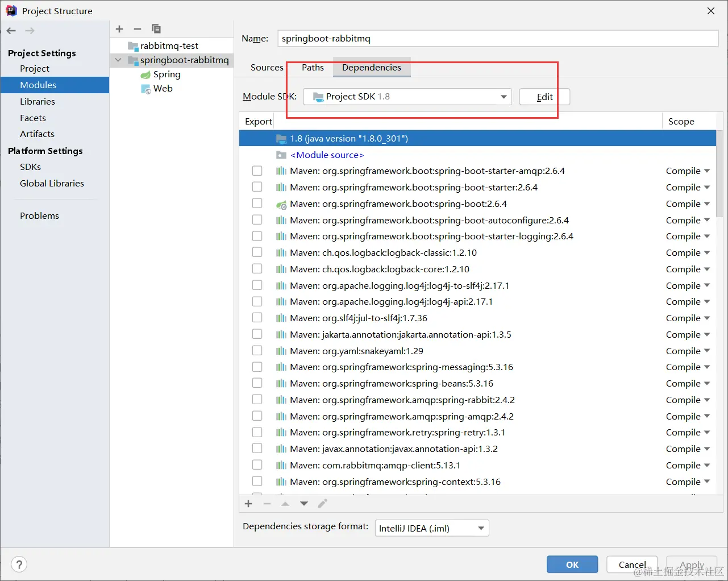Open the Dependencies tab
This screenshot has height=581, width=728.
click(372, 67)
